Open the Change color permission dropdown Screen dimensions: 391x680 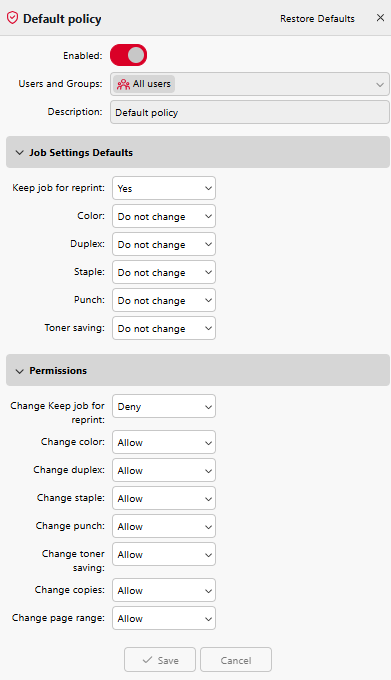164,442
